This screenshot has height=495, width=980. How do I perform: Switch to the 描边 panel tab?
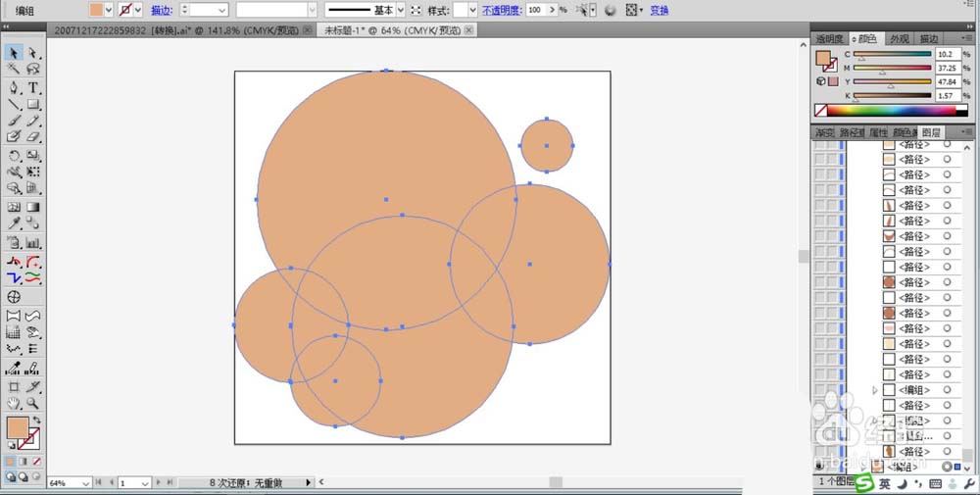click(929, 39)
